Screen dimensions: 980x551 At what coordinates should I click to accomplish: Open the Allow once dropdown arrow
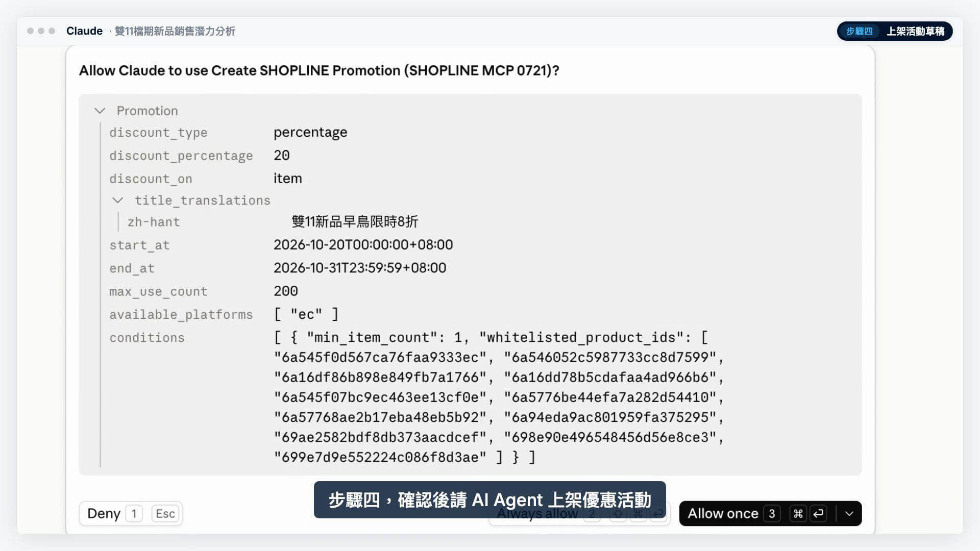pos(849,514)
